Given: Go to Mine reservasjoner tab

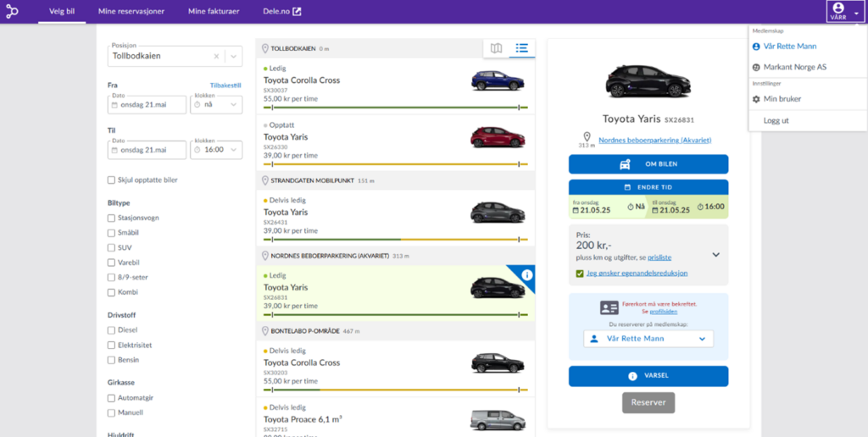Looking at the screenshot, I should (x=131, y=12).
